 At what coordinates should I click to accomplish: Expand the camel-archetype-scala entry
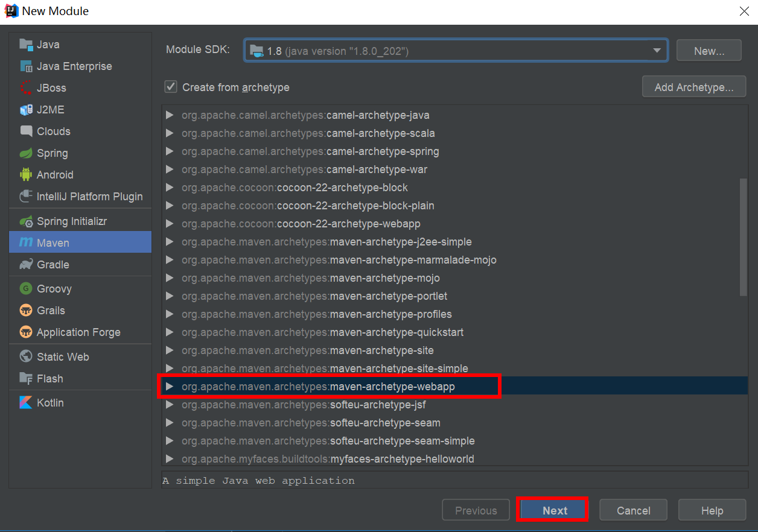[170, 133]
